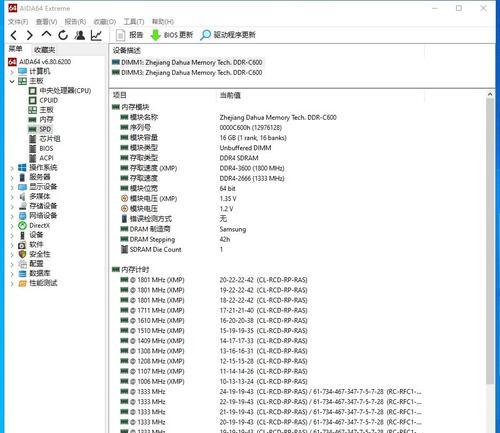Viewport: 500px width, 433px height.
Task: Switch to the 收藏夹 tab
Action: (44, 50)
